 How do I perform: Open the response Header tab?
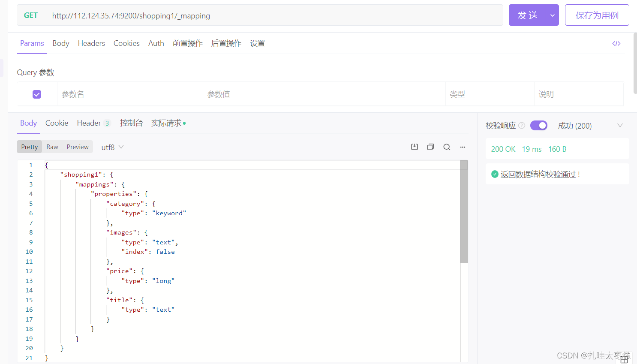[x=93, y=123]
